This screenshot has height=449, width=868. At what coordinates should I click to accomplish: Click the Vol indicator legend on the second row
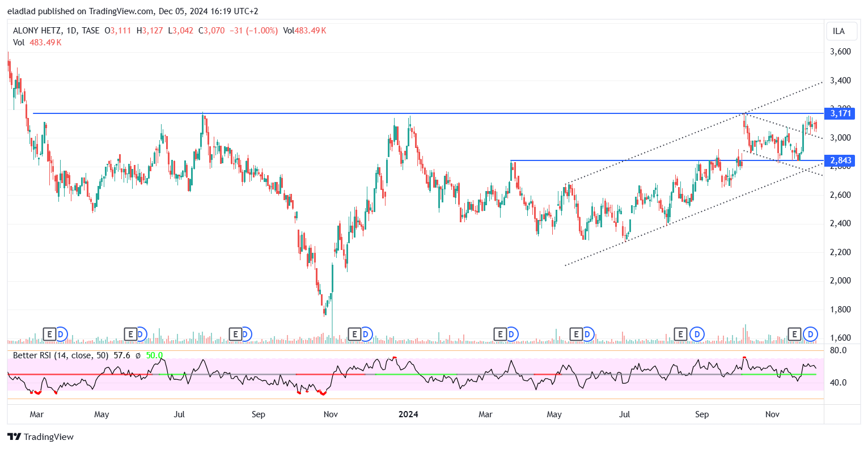(x=37, y=43)
